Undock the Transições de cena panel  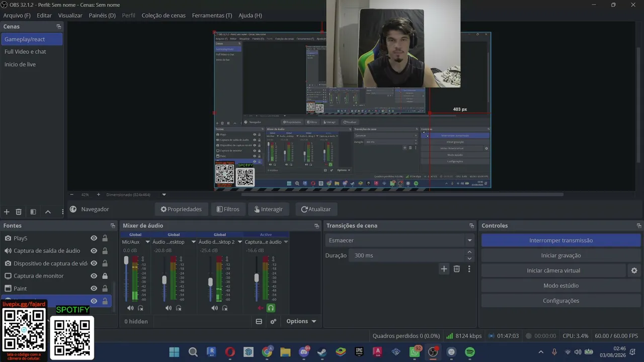pyautogui.click(x=471, y=226)
